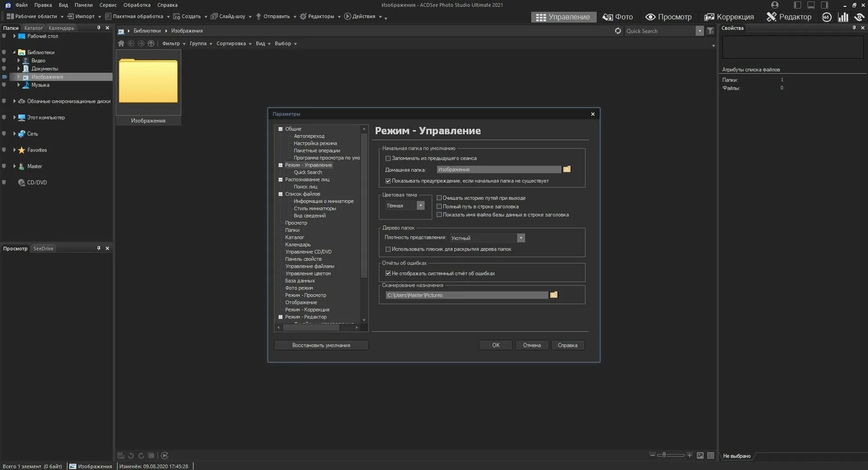Go to home folder icon in navigation bar
This screenshot has height=470, width=868.
tap(121, 43)
